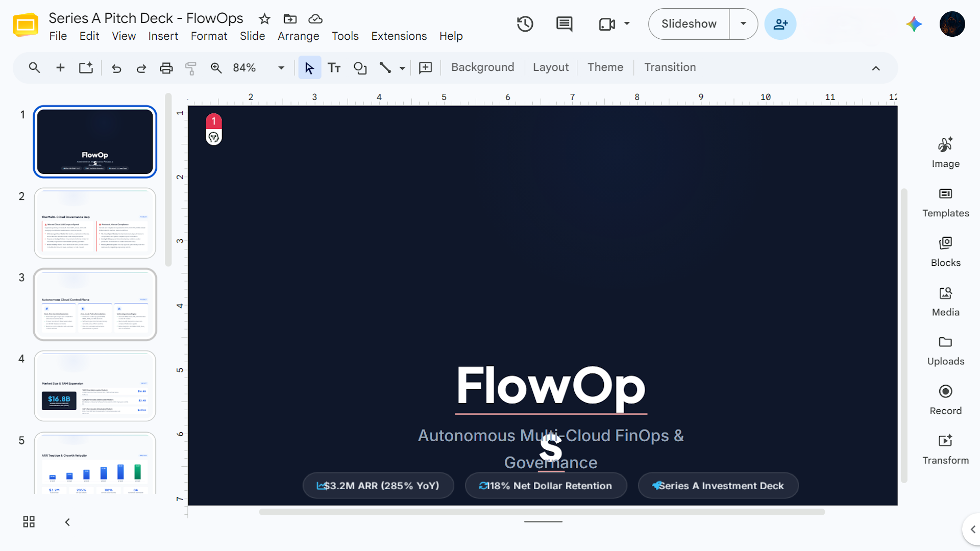
Task: Click the horizontal canvas scrollbar
Action: [x=542, y=512]
